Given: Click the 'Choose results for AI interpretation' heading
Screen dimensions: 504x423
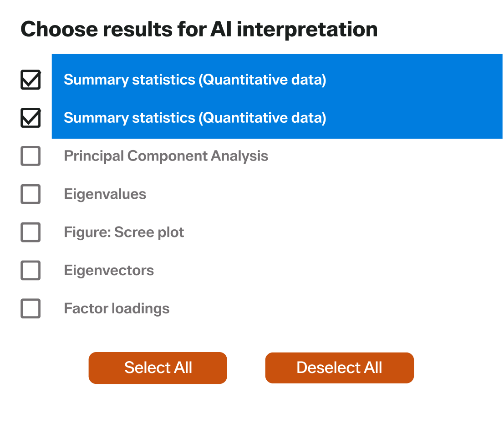Looking at the screenshot, I should [199, 30].
